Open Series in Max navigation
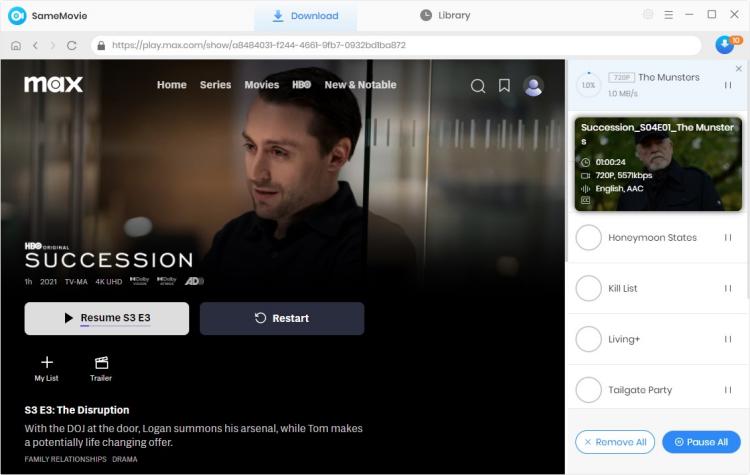 click(215, 85)
